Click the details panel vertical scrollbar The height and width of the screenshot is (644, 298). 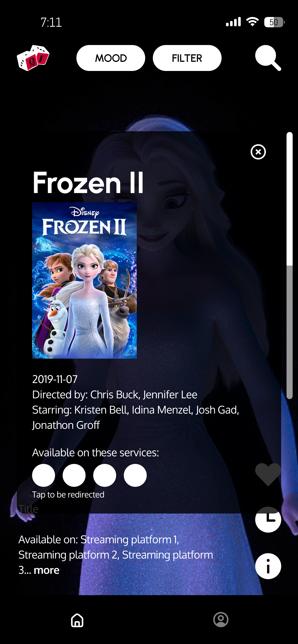tap(289, 265)
